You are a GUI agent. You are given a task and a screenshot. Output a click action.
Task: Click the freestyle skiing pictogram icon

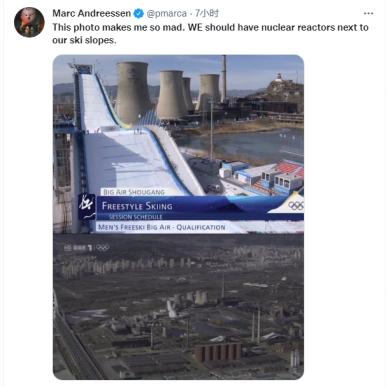(87, 207)
